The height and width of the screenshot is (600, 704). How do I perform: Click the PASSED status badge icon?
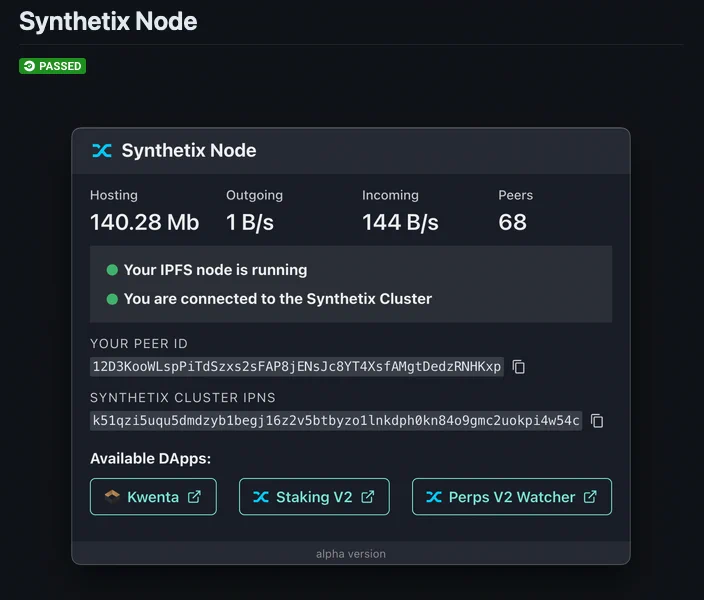(29, 66)
